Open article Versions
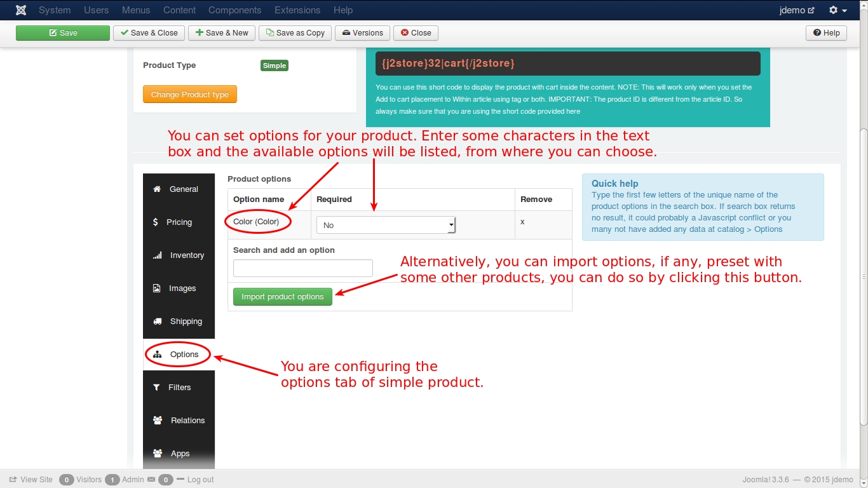This screenshot has width=868, height=488. tap(363, 33)
